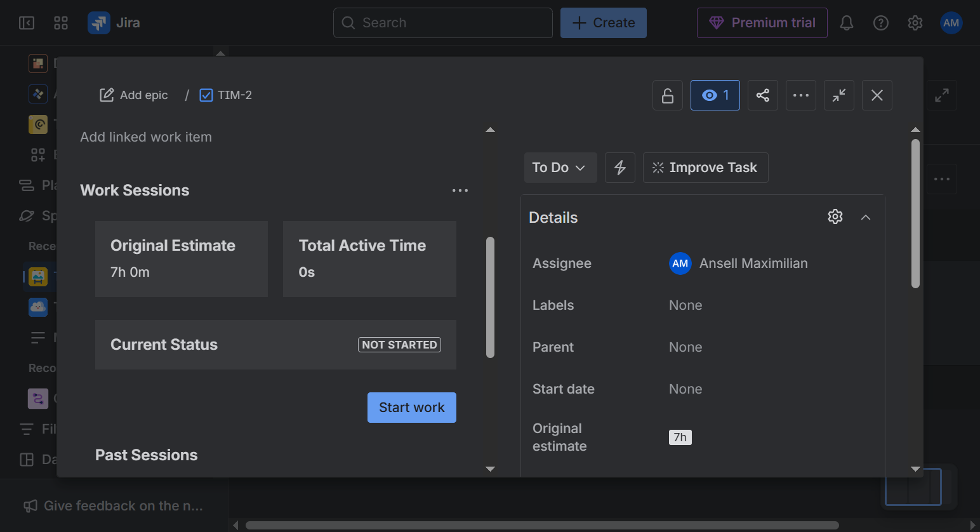Click the lightning bolt automation icon
This screenshot has width=980, height=532.
click(620, 168)
